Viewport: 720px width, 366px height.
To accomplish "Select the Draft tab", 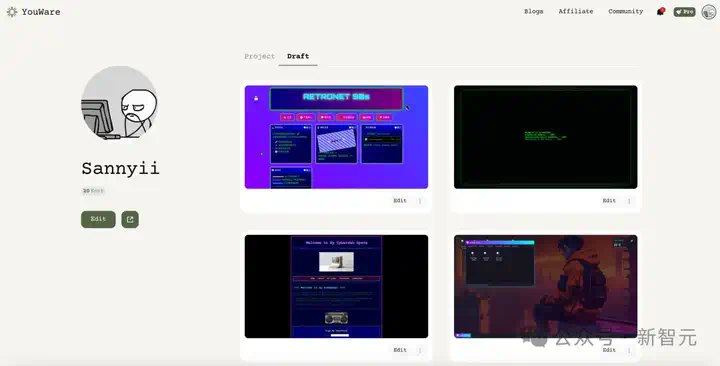I will click(298, 56).
